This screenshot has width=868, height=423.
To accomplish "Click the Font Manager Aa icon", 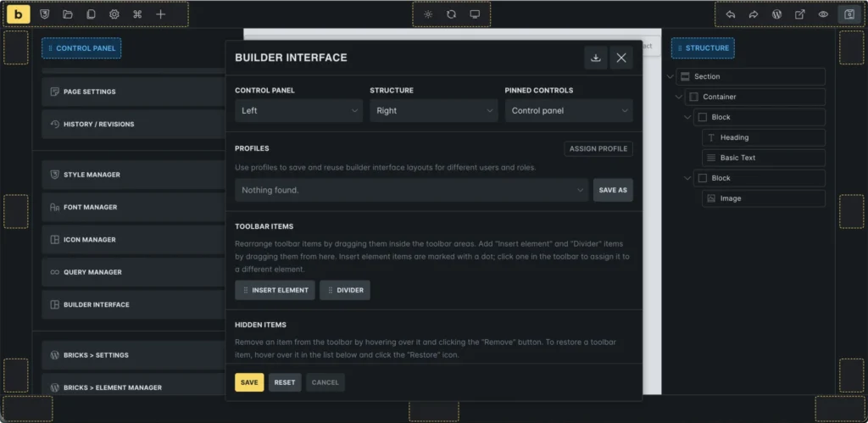I will coord(54,207).
